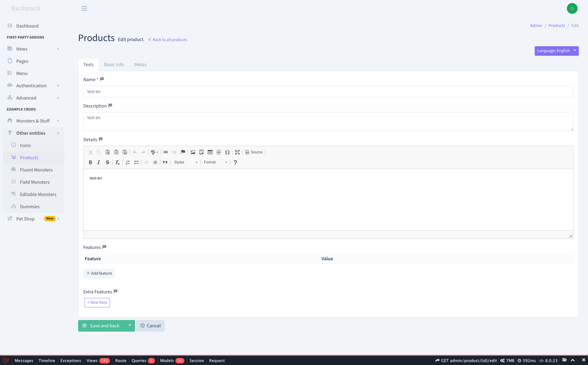Image resolution: width=588 pixels, height=365 pixels.
Task: Open the Language: English dropdown
Action: [556, 51]
